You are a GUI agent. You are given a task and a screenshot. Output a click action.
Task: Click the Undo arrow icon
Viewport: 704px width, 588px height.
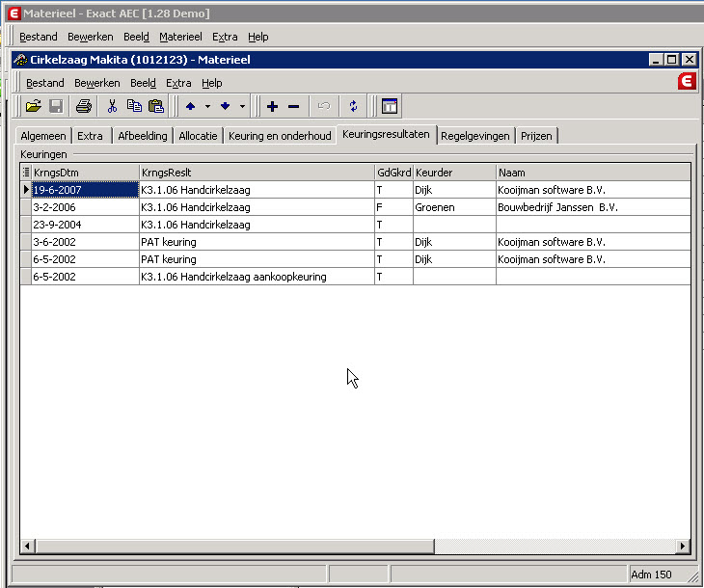tap(324, 106)
